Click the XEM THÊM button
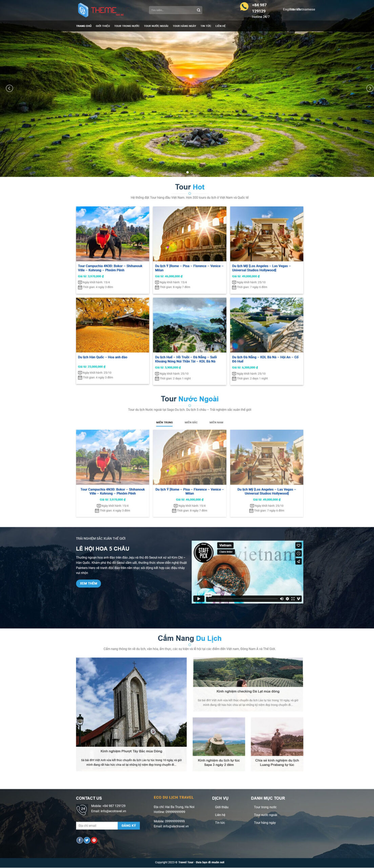Viewport: 374px width, 868px height. pos(88,583)
